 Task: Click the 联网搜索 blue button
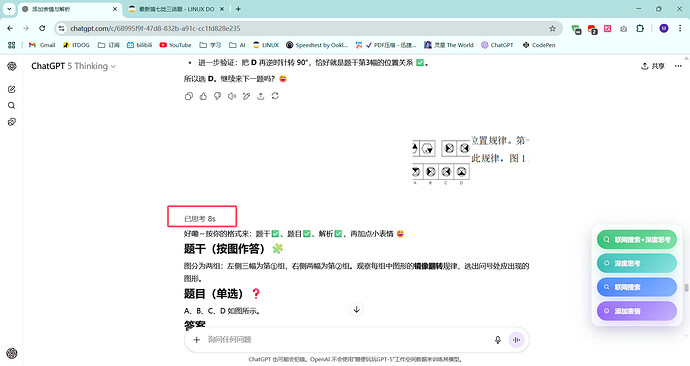637,287
